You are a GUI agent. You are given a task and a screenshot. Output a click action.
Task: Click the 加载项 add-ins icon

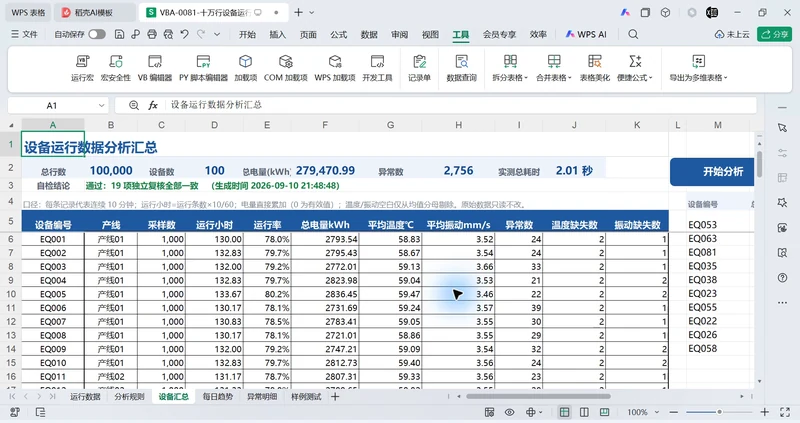click(x=245, y=62)
